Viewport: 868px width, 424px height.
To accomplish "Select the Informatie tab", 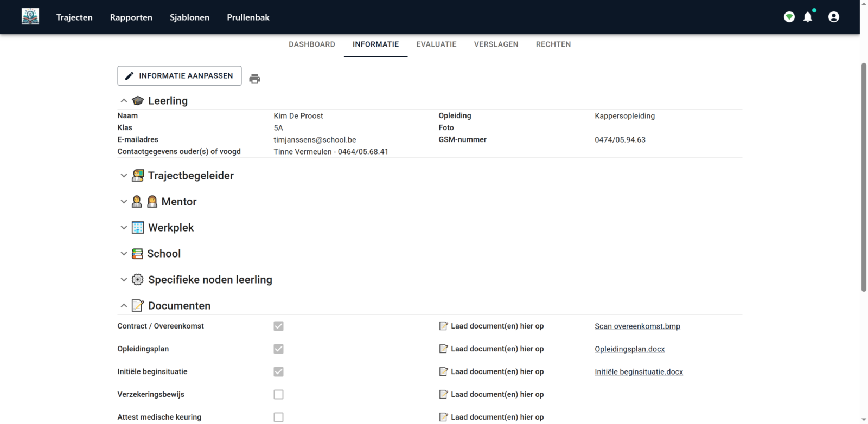I will (375, 44).
